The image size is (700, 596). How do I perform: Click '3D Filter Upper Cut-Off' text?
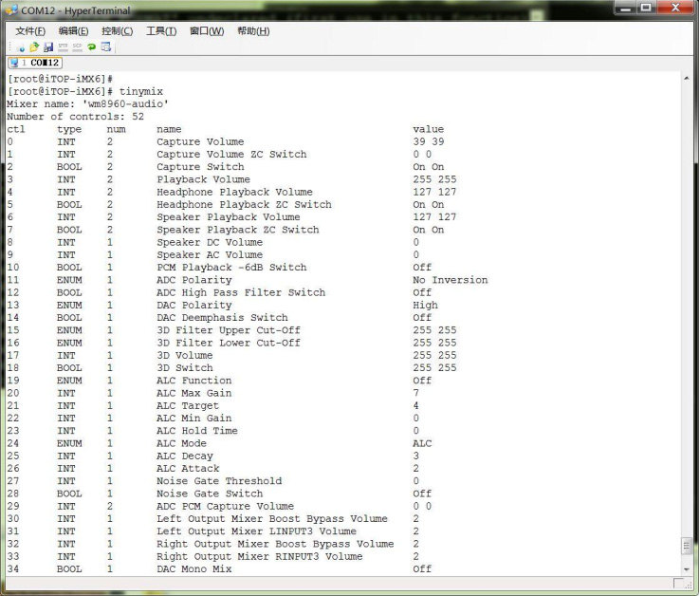click(x=229, y=330)
